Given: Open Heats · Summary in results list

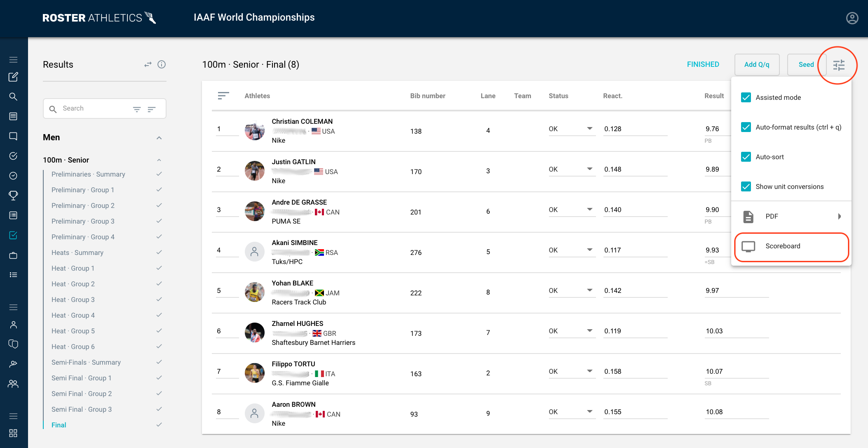Looking at the screenshot, I should 77,252.
